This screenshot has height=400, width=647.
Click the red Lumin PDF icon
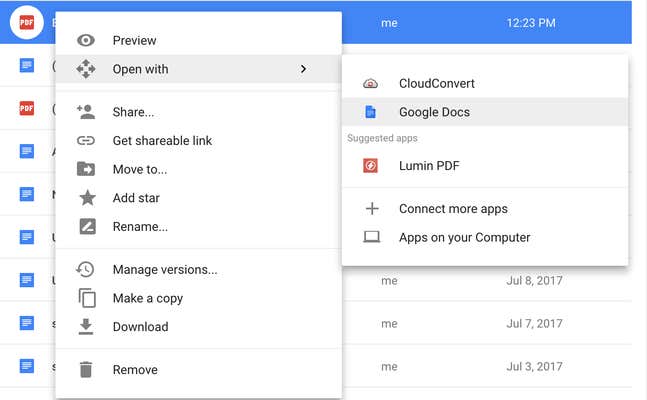tap(370, 166)
